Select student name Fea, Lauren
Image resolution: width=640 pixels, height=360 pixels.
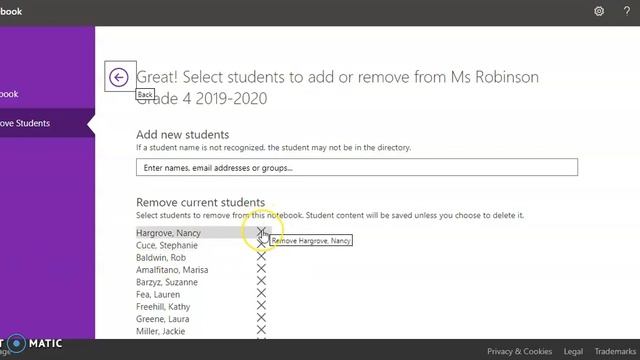pyautogui.click(x=158, y=294)
